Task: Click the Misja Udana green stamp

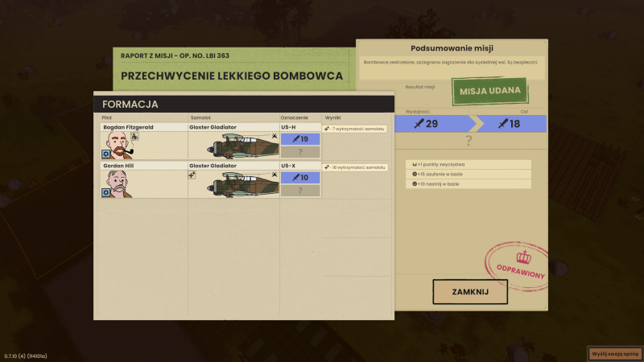Action: click(489, 91)
